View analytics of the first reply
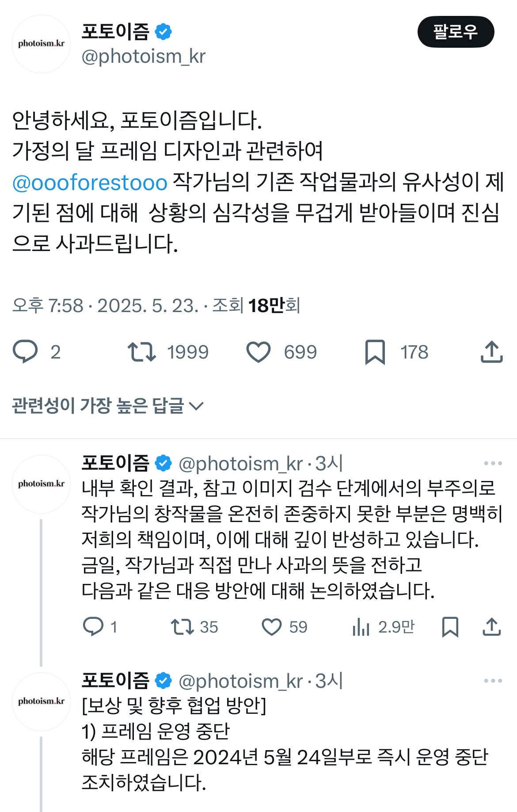 [x=361, y=627]
